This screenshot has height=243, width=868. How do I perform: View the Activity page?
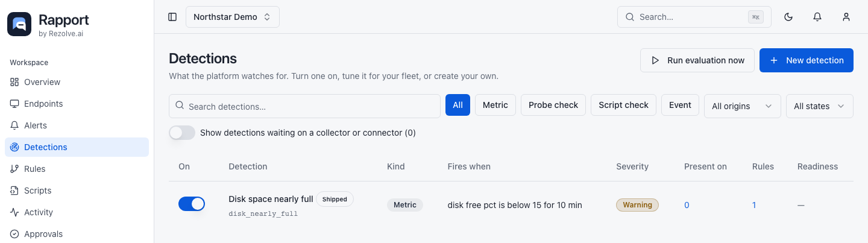pyautogui.click(x=77, y=212)
